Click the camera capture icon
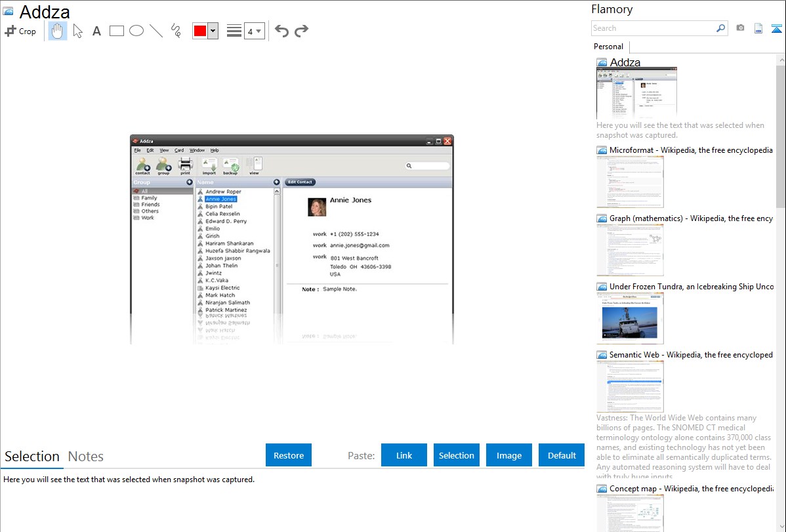 coord(740,28)
